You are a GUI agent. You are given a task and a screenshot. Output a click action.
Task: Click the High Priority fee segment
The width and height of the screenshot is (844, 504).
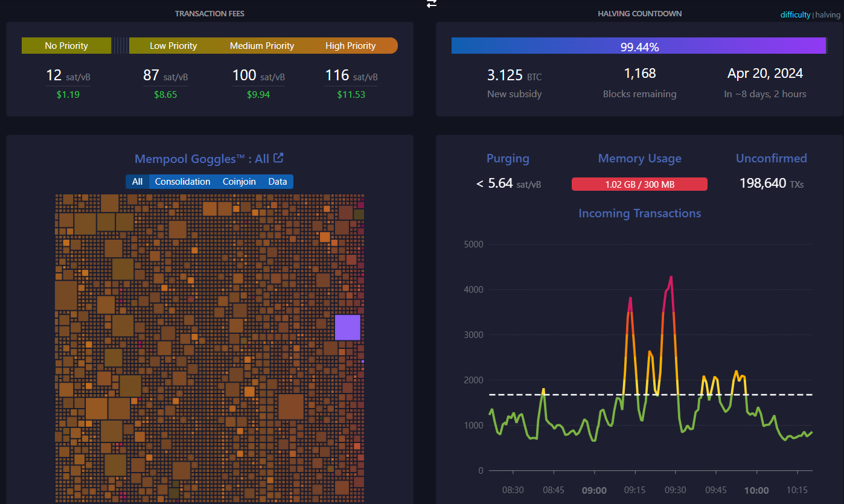point(352,46)
